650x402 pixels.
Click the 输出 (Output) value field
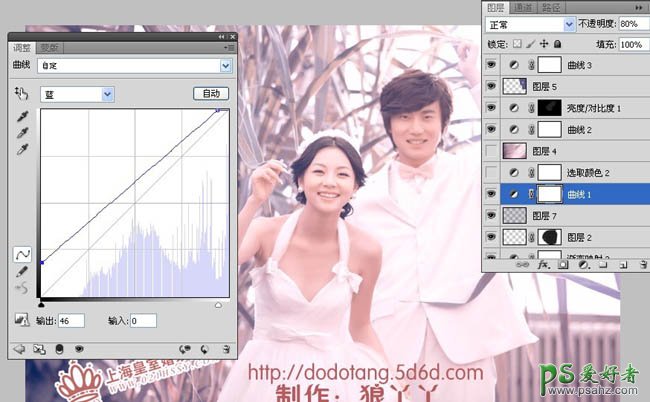[70, 321]
